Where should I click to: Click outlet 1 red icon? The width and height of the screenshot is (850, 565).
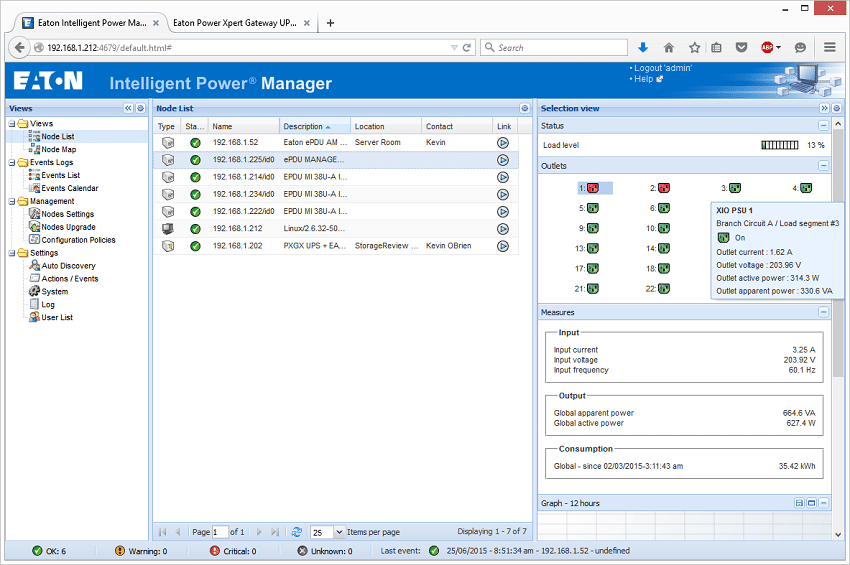point(593,188)
